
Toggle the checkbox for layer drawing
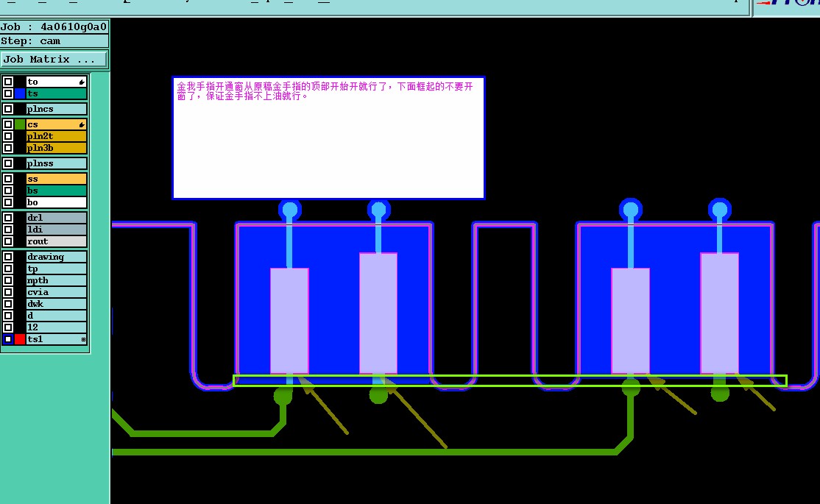pos(8,257)
